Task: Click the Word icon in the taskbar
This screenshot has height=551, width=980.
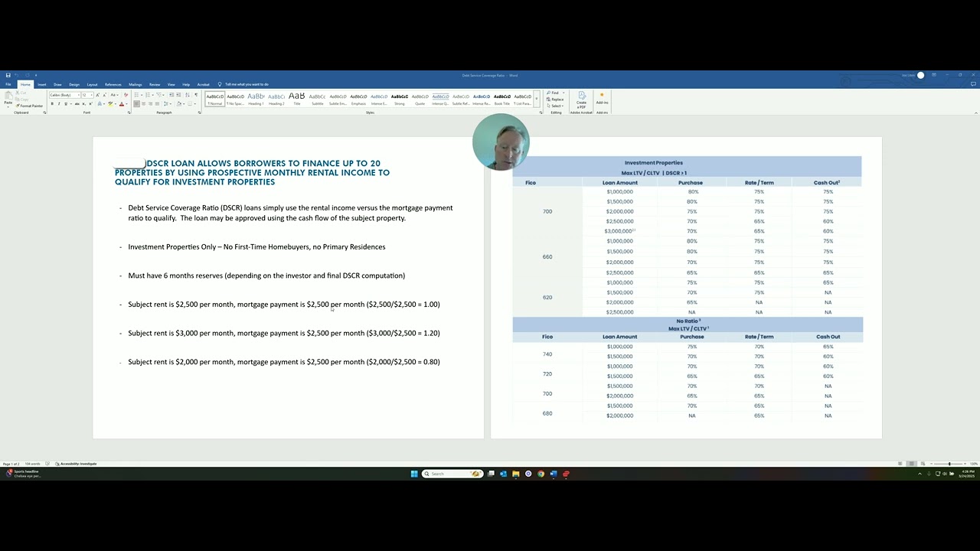Action: (553, 474)
